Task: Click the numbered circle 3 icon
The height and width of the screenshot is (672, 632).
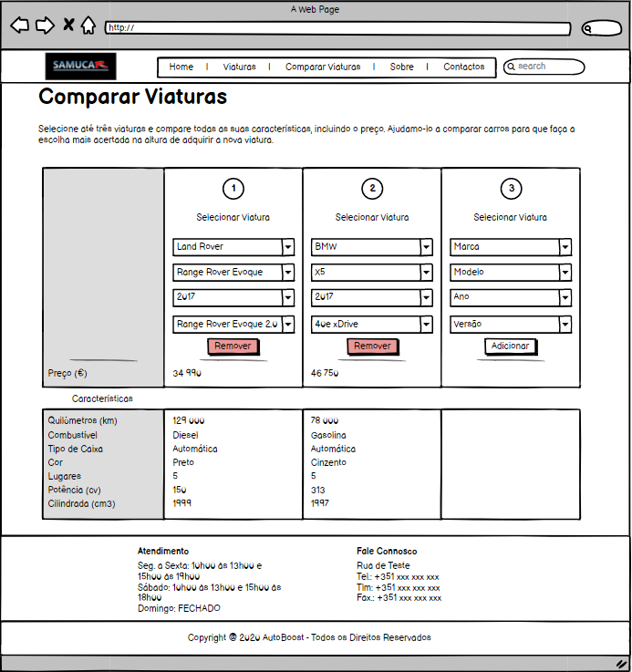Action: pos(511,189)
